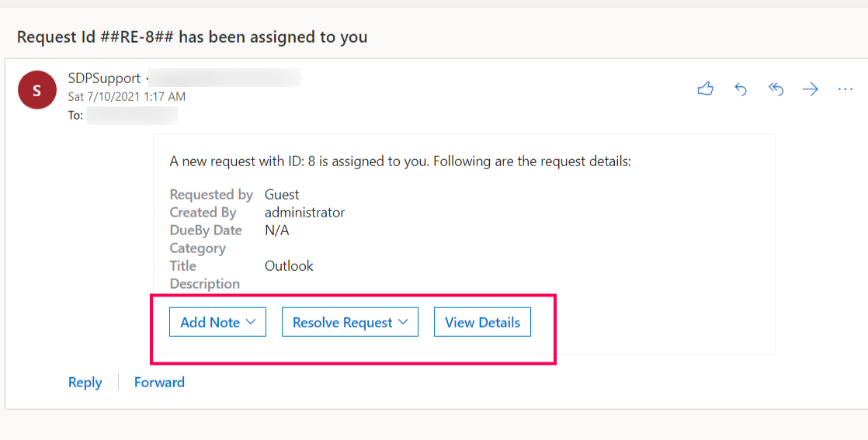Image resolution: width=868 pixels, height=440 pixels.
Task: Click the administrator Created By value
Action: [304, 213]
